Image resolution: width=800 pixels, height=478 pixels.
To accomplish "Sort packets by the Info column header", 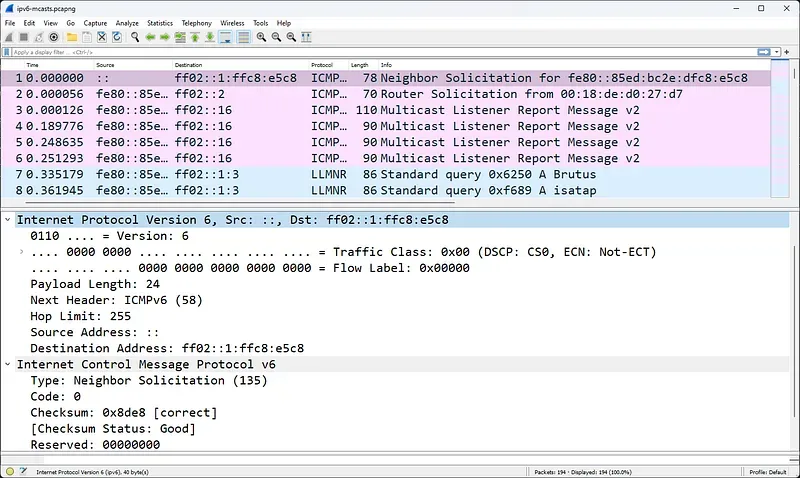I will click(x=574, y=65).
